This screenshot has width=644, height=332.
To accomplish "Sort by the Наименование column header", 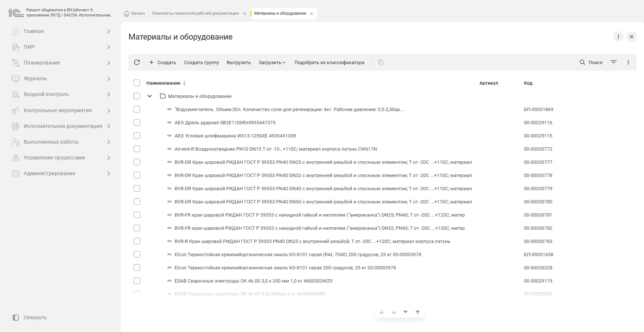I will pyautogui.click(x=163, y=83).
